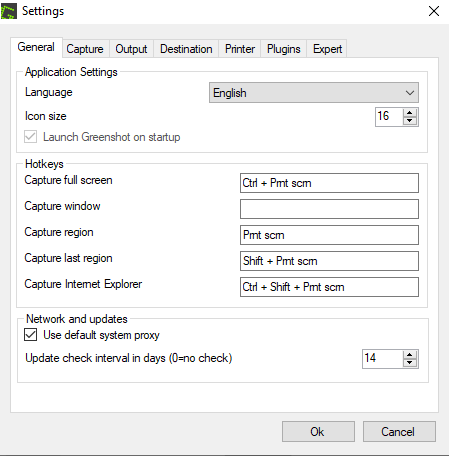
Task: Click the Application Settings heading
Action: click(x=71, y=72)
